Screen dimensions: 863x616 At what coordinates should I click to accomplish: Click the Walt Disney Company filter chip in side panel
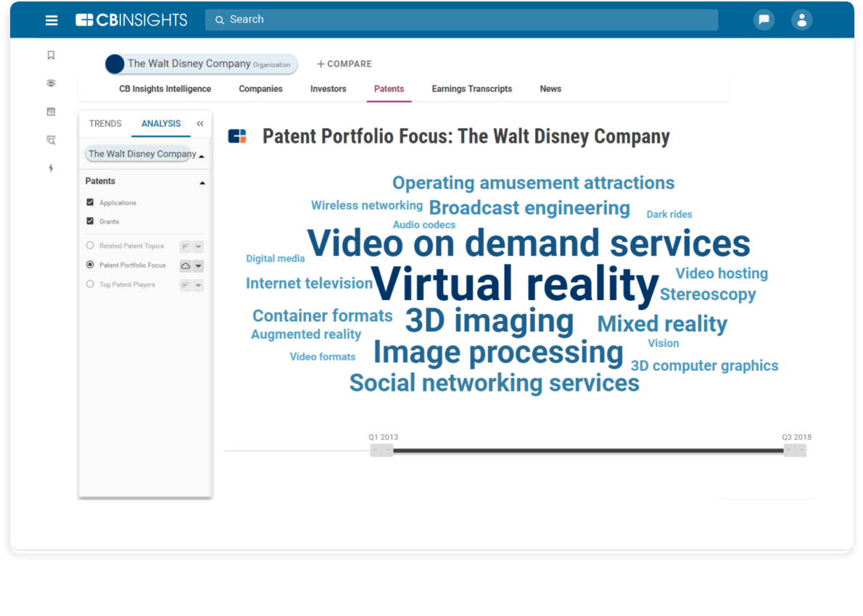point(141,154)
